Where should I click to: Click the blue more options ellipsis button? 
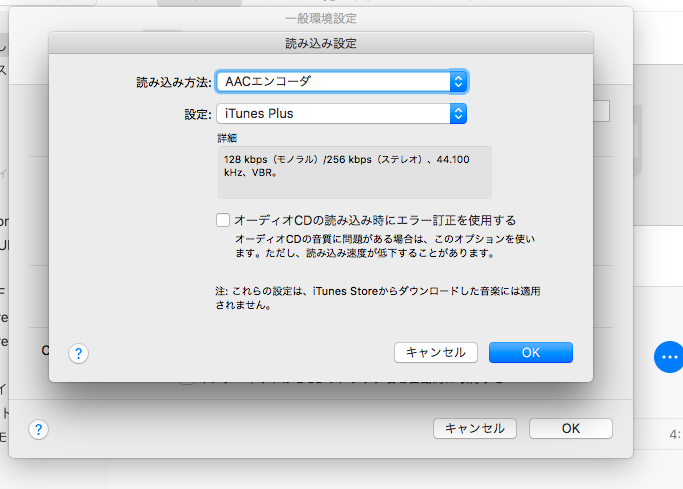click(669, 357)
